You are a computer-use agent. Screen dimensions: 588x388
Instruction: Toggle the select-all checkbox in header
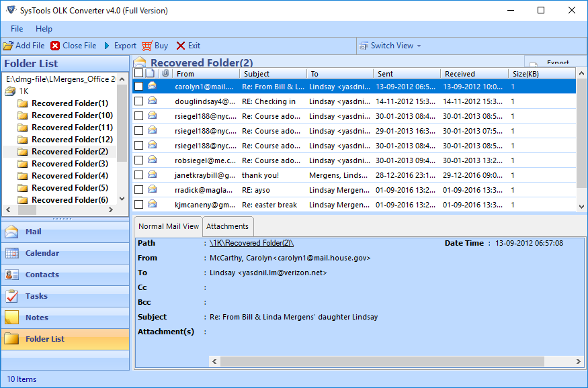tap(138, 73)
